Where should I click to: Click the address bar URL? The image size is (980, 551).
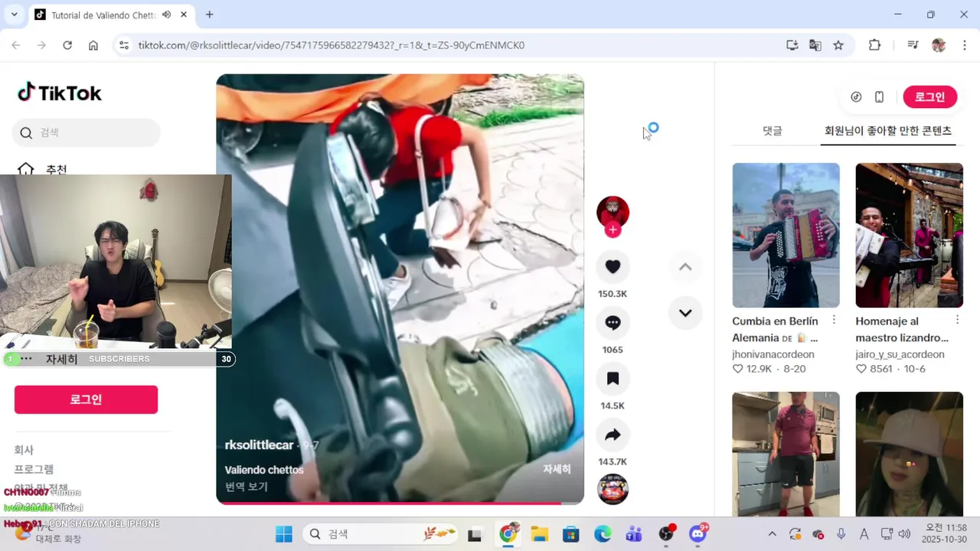pyautogui.click(x=331, y=45)
